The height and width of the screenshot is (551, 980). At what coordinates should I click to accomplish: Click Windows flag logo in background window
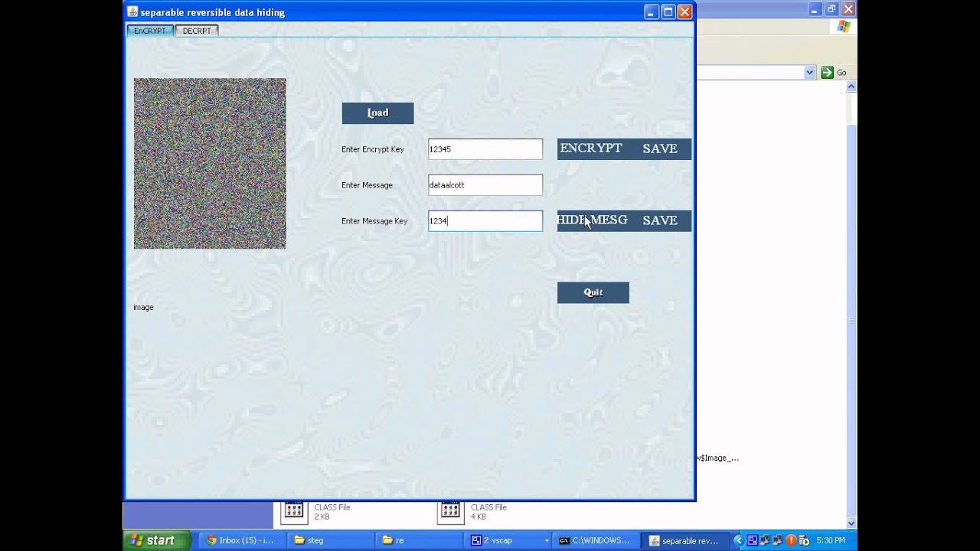844,27
